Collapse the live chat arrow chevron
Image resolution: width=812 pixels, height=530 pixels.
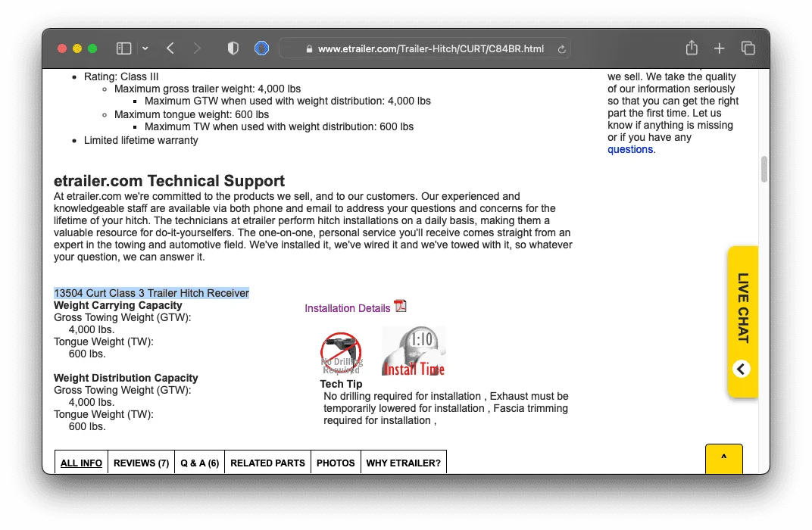[x=742, y=369]
